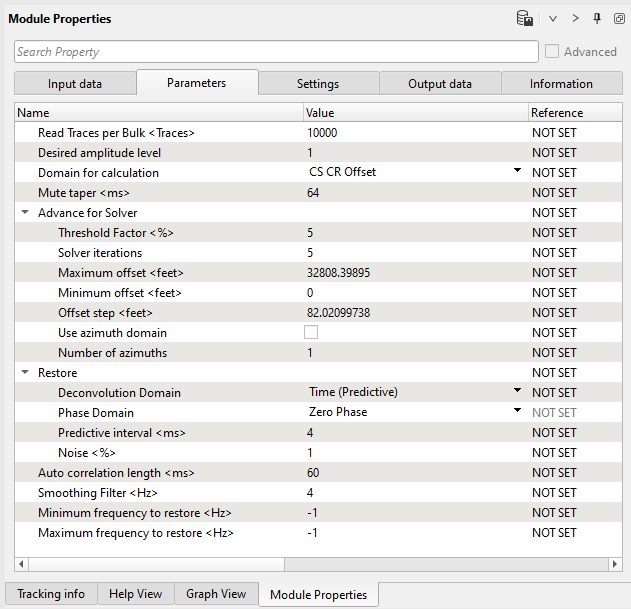Open the Domain for calculation dropdown
The image size is (631, 609).
tap(517, 172)
